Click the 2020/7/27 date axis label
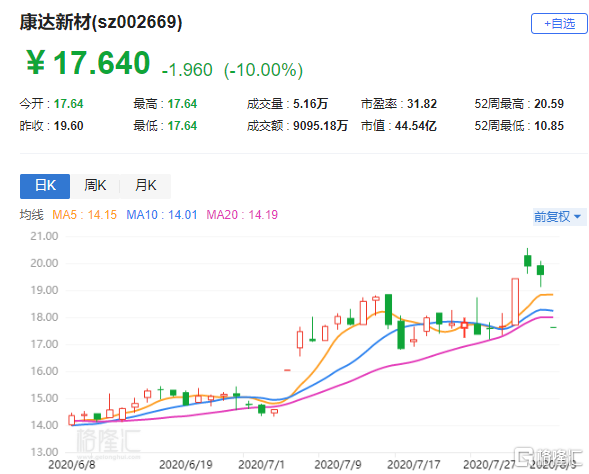The height and width of the screenshot is (474, 589). (489, 465)
